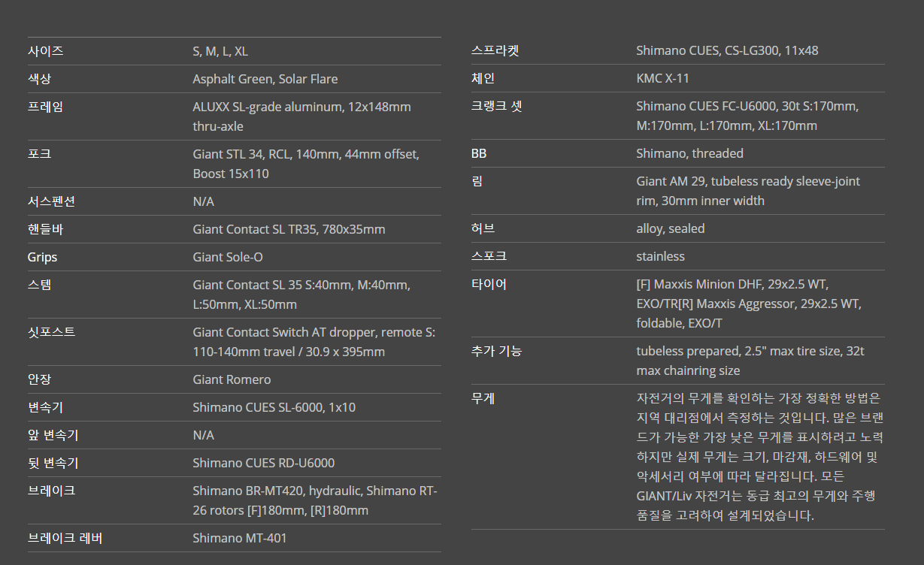The image size is (924, 565).
Task: Select the Shimano CUES FC-U6000 crankset text
Action: (x=747, y=116)
